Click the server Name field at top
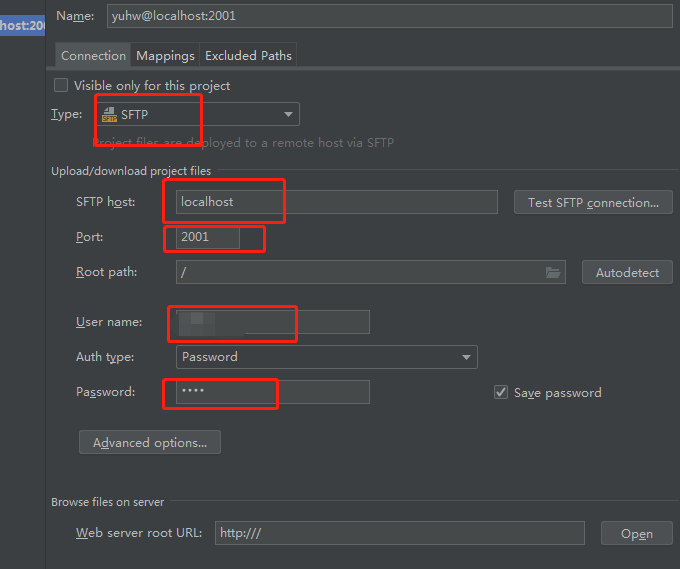This screenshot has width=680, height=569. point(389,16)
